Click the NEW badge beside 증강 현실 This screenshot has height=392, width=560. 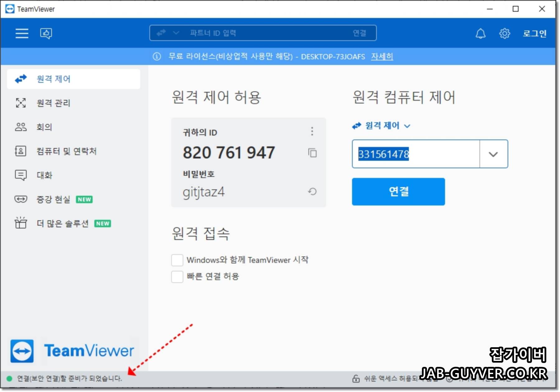click(84, 199)
